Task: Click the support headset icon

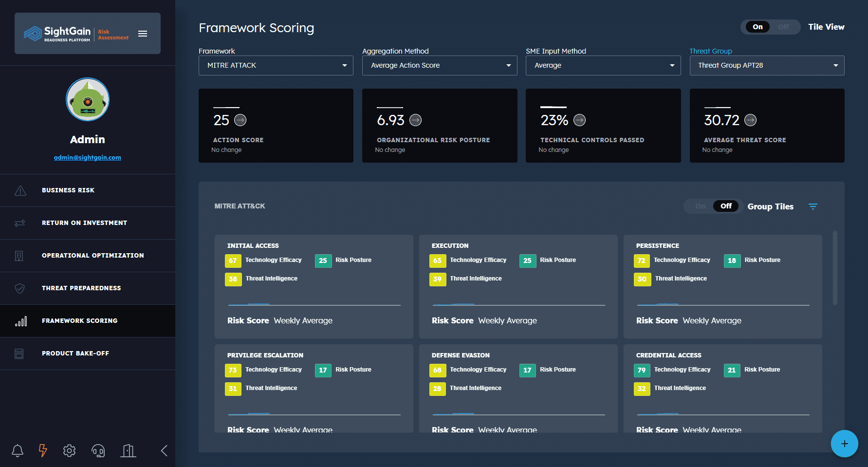Action: (98, 450)
